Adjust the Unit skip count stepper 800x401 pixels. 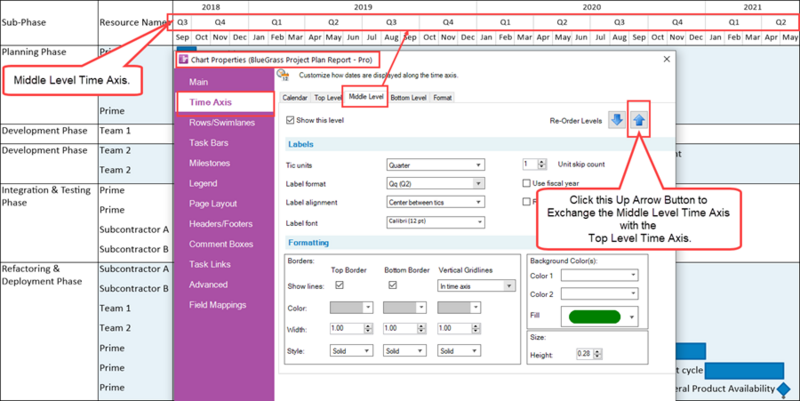point(542,164)
